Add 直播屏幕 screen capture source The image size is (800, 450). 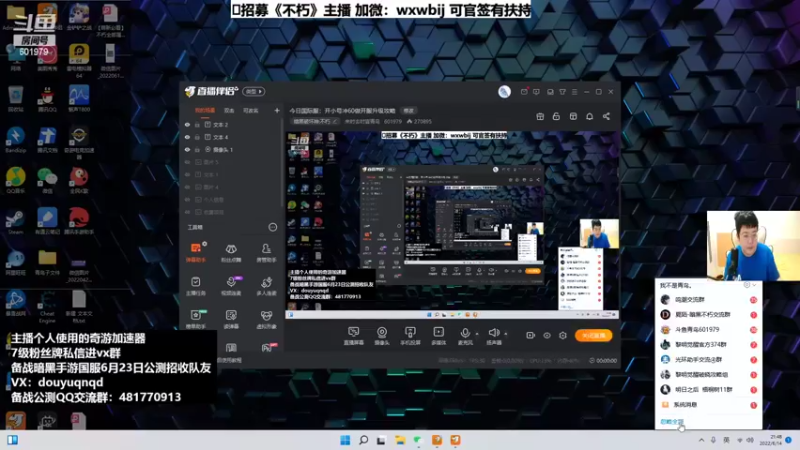354,336
